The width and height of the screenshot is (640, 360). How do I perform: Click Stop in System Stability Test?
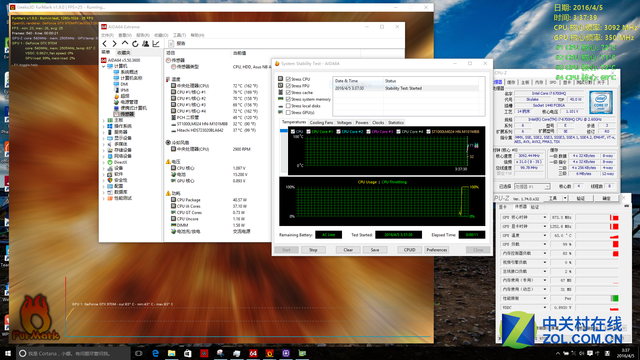(313, 250)
